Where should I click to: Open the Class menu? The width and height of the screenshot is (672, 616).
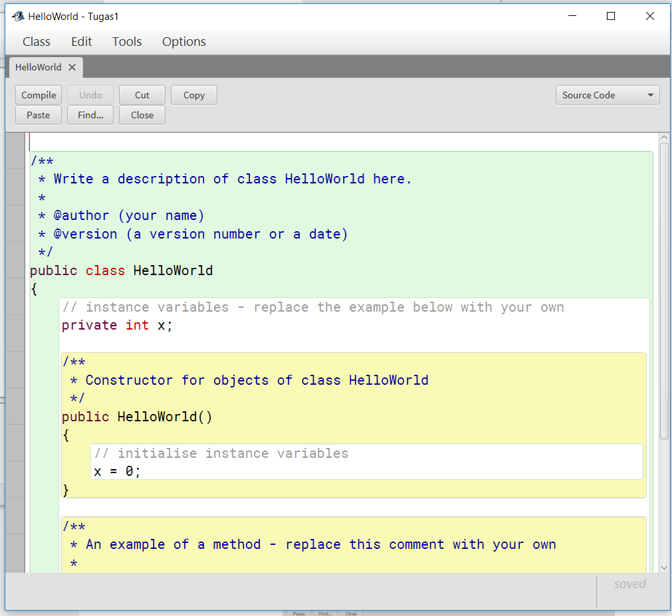point(36,41)
